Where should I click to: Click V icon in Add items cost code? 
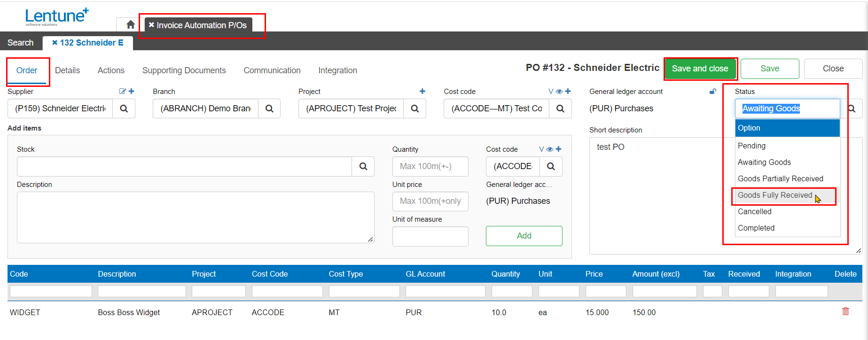tap(541, 149)
